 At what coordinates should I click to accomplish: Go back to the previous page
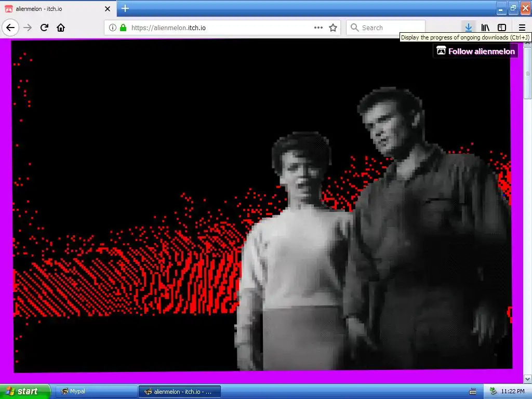[10, 28]
